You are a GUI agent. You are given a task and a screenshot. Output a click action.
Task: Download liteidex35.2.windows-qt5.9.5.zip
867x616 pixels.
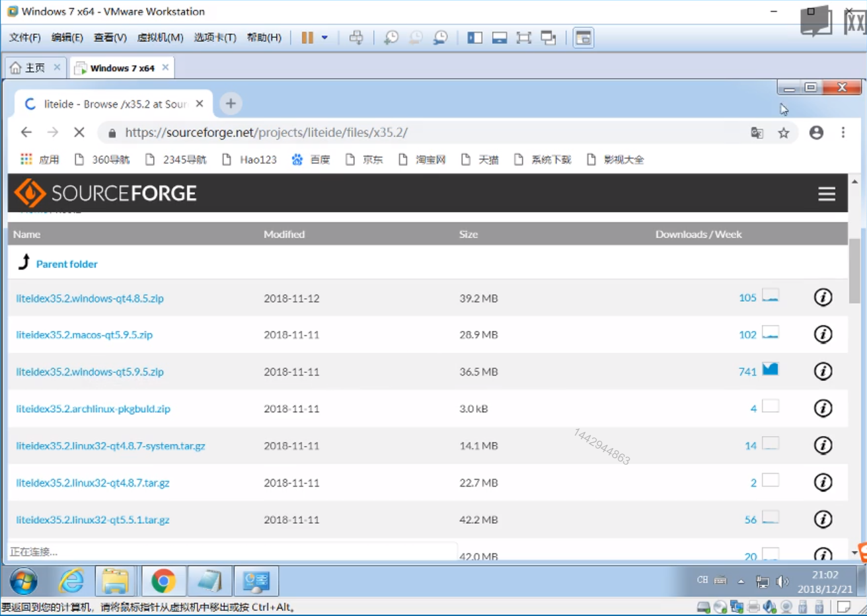pyautogui.click(x=90, y=372)
